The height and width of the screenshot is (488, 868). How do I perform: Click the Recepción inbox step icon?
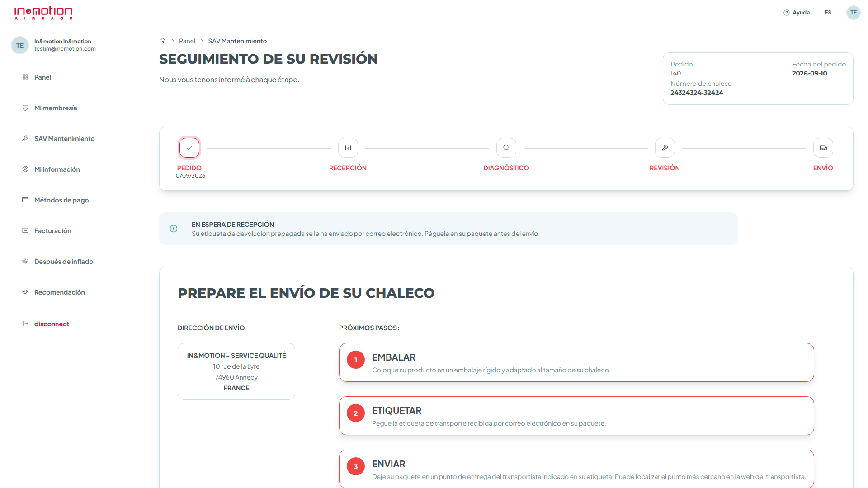[348, 148]
